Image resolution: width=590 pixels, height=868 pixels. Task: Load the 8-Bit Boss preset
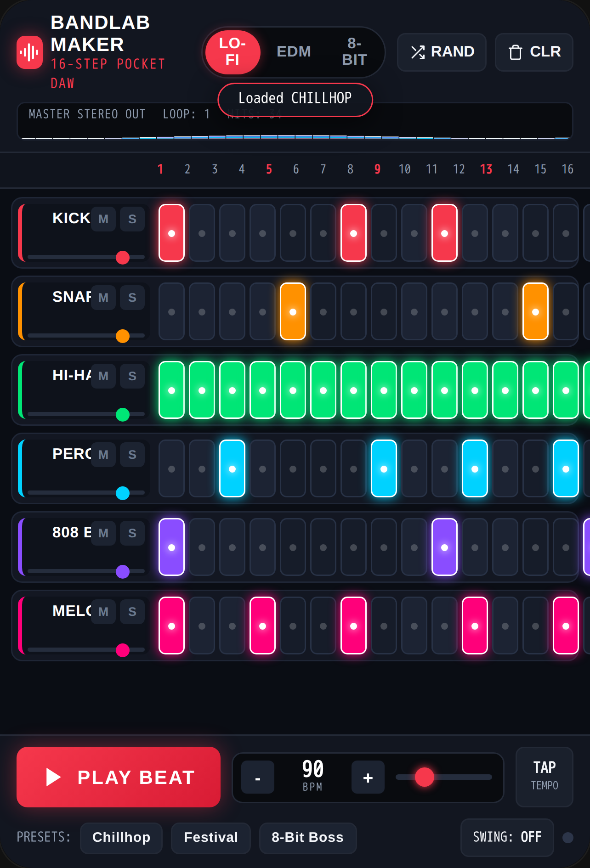307,838
